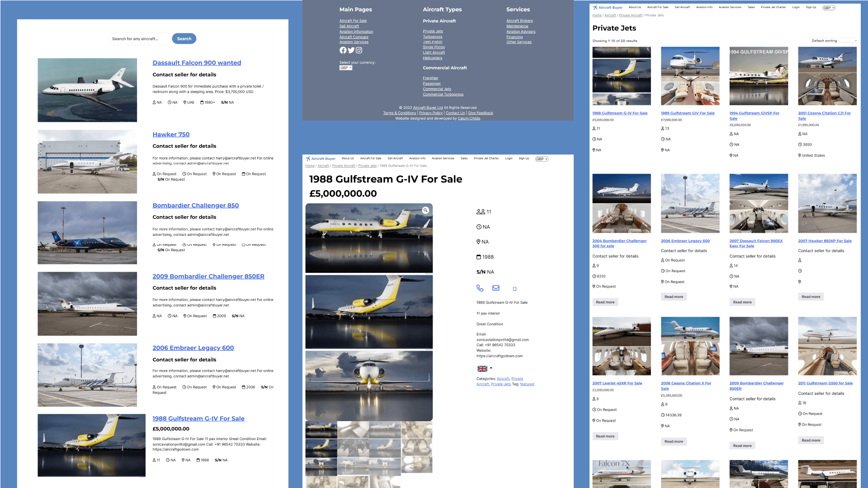
Task: Open Bombardier Challenger 850 listing link
Action: (x=196, y=206)
